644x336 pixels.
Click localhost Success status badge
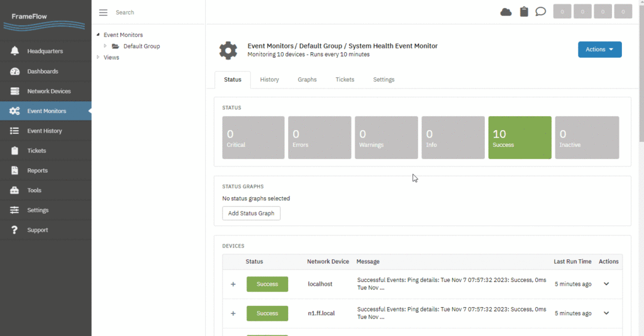[267, 284]
